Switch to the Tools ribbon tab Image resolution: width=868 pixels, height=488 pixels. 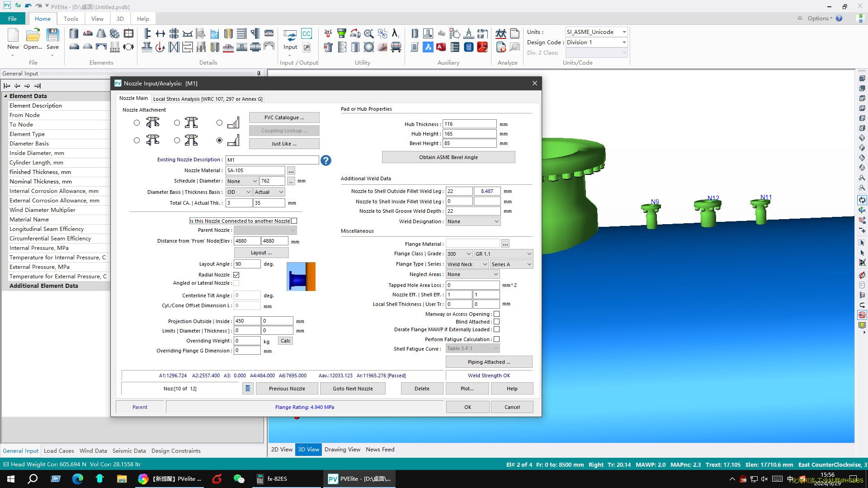(x=71, y=19)
